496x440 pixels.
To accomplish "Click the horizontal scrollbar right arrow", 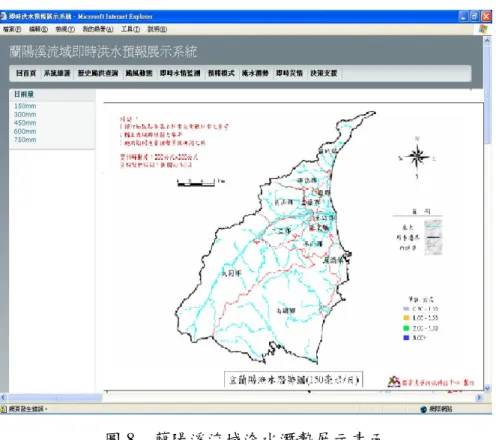I will (479, 397).
